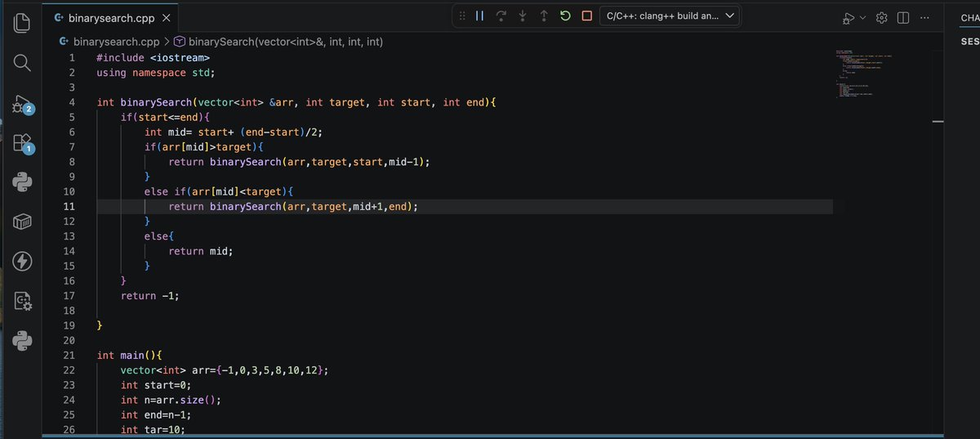980x439 pixels.
Task: Open the Explorer view in activity bar
Action: (23, 23)
